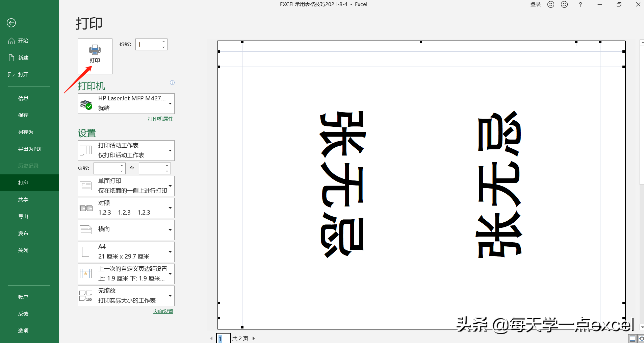Click the printer info icon
644x343 pixels.
(x=172, y=82)
